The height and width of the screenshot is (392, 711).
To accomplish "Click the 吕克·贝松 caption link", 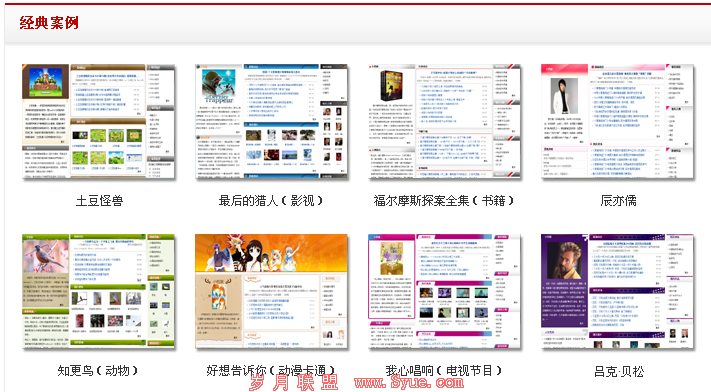I will [x=618, y=372].
